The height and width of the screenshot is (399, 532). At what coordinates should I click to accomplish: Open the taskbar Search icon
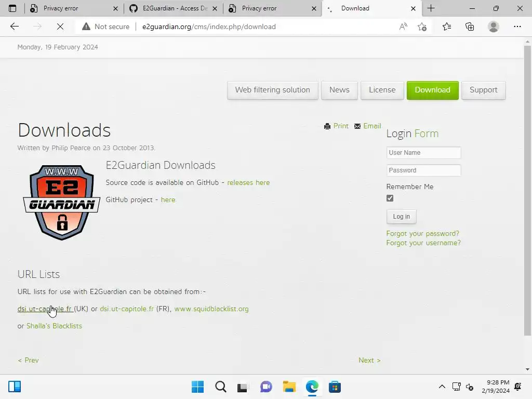click(x=220, y=387)
